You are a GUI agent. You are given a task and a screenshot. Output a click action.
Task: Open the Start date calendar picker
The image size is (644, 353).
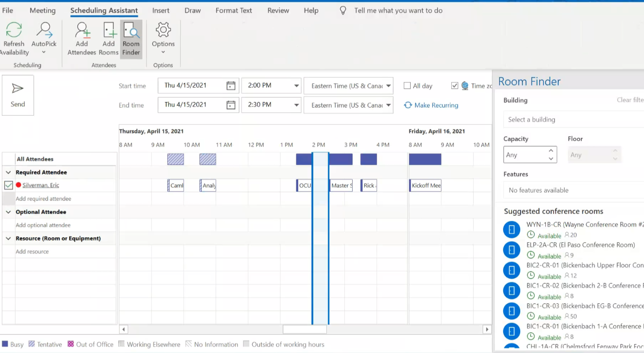tap(231, 85)
